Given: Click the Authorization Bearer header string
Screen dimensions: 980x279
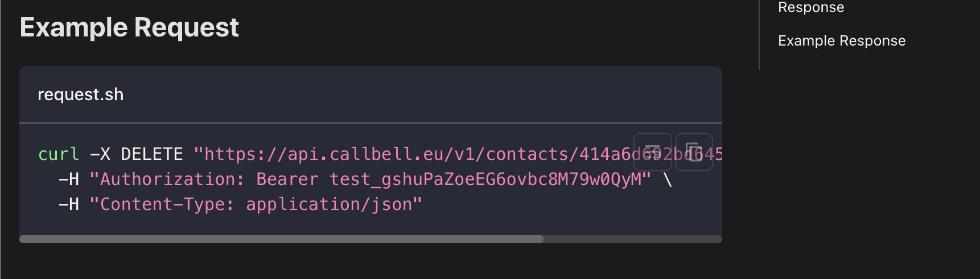Looking at the screenshot, I should (370, 179).
